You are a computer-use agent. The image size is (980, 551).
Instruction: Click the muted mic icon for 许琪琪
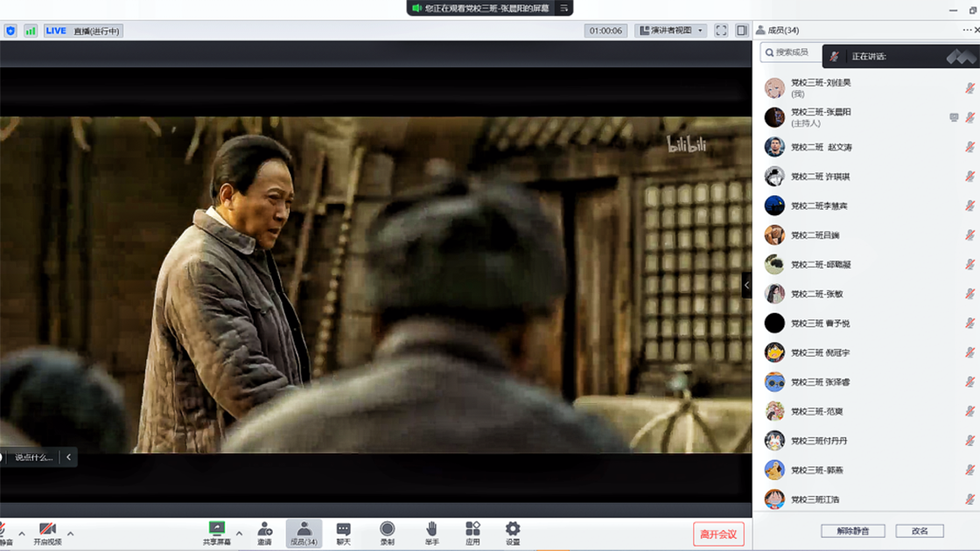970,176
